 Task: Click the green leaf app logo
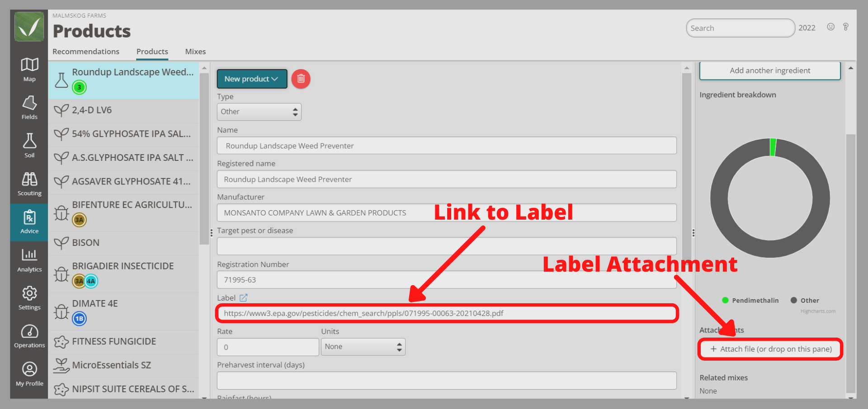click(29, 27)
